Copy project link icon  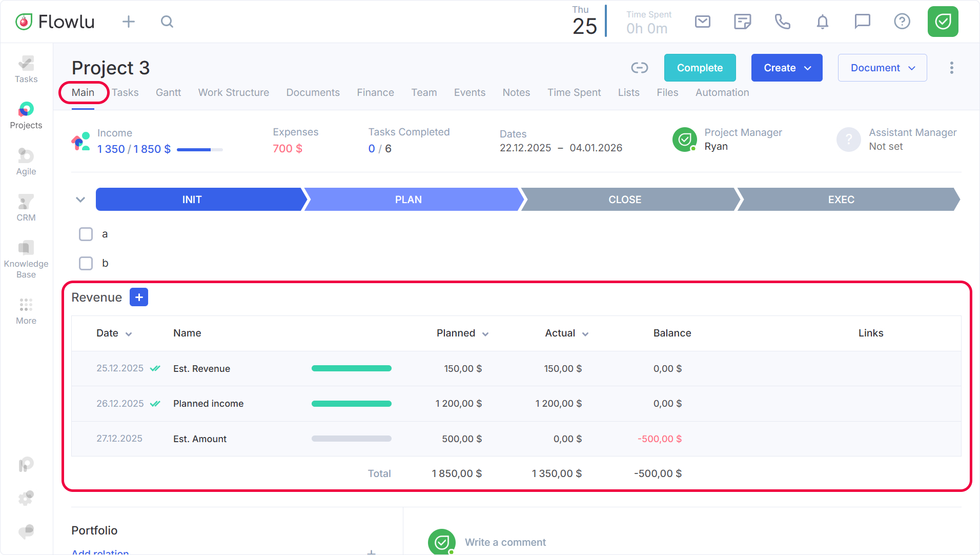click(639, 68)
